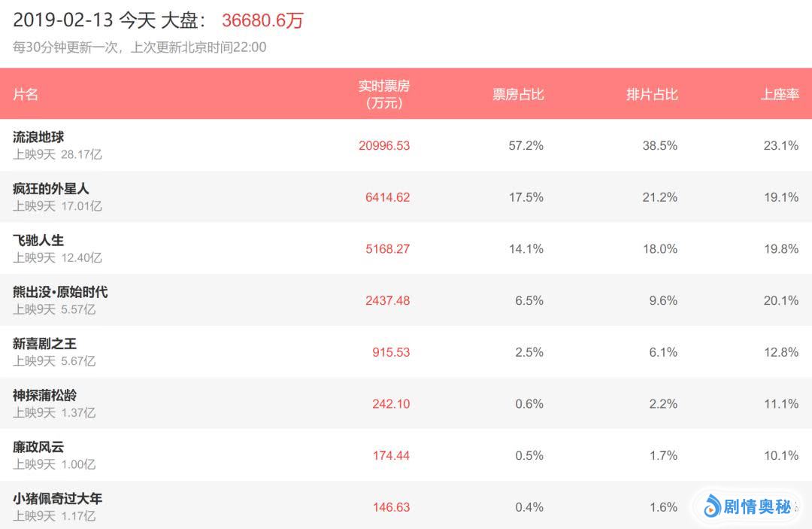
Task: Select the 6414.62 box office value
Action: point(387,197)
